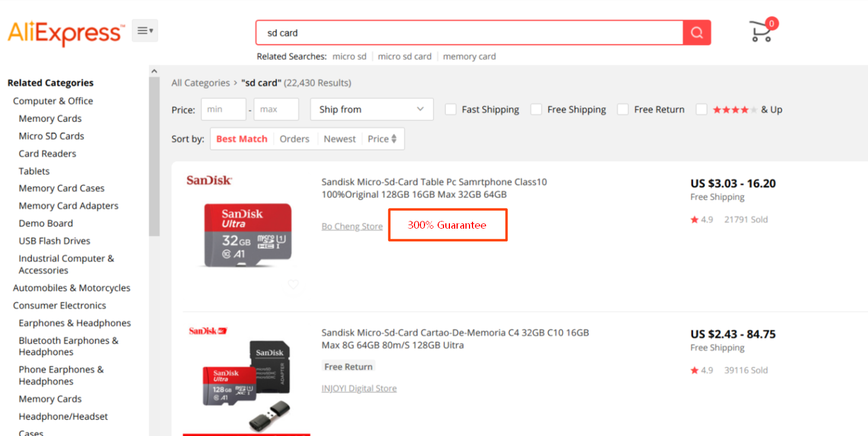The image size is (868, 436).
Task: Sort results by Orders
Action: pos(294,139)
